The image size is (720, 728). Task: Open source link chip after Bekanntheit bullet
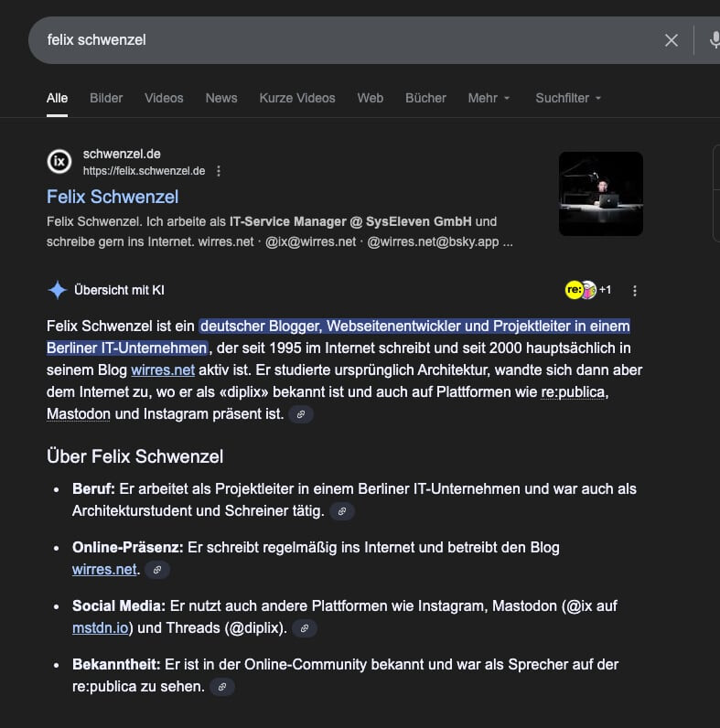click(x=221, y=687)
